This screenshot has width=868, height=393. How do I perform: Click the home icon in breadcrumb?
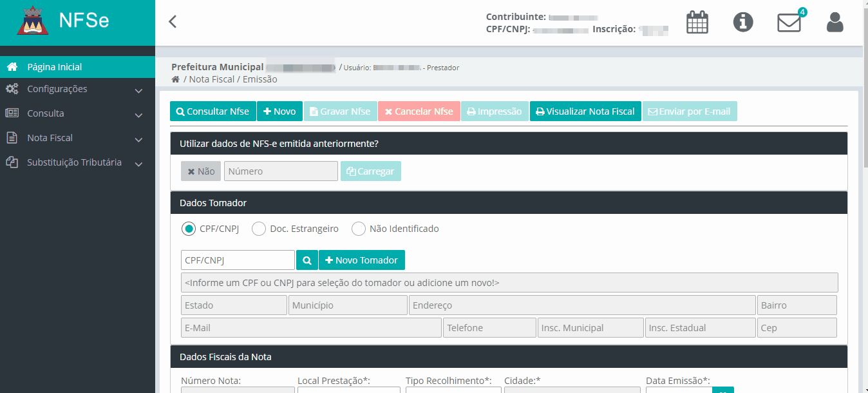[175, 79]
